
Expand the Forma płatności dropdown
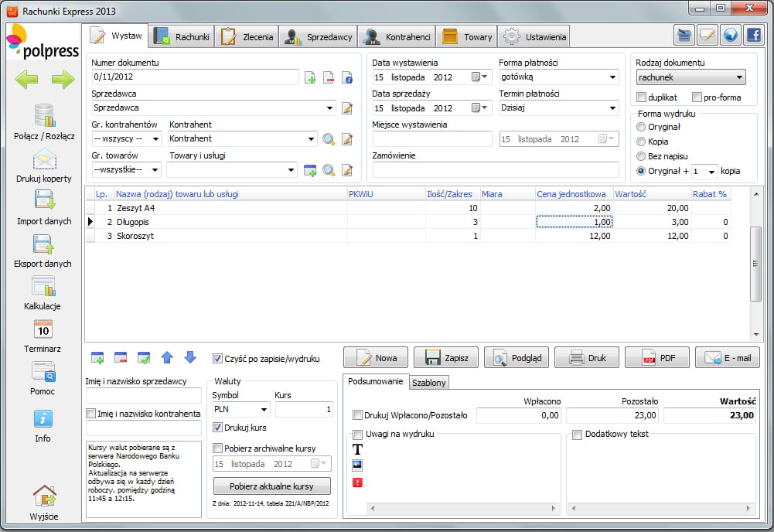[x=612, y=77]
